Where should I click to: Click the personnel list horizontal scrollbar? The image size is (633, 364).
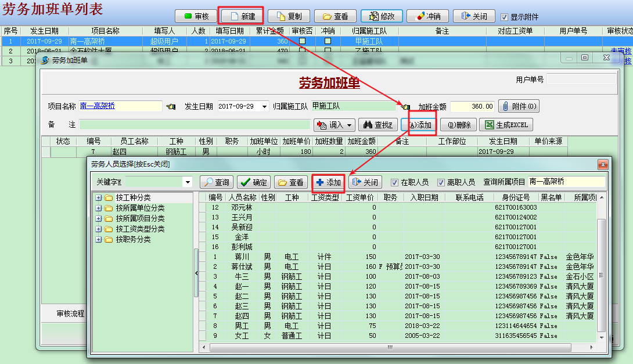pyautogui.click(x=390, y=347)
